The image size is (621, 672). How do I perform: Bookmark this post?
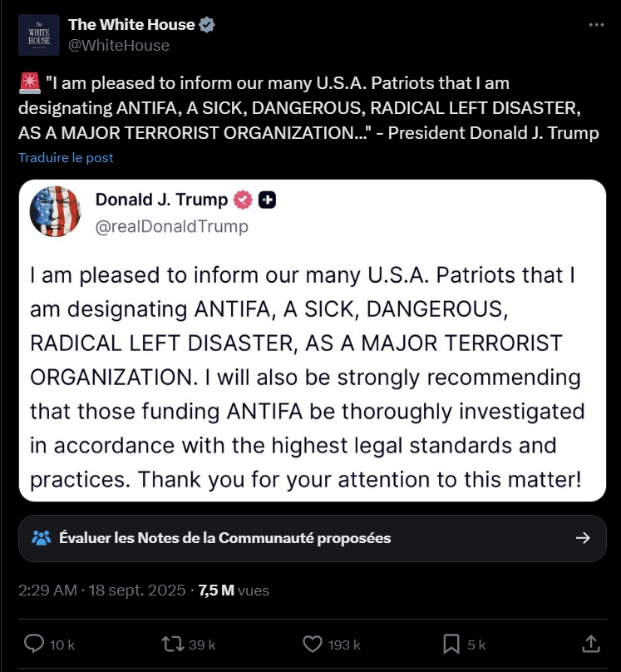451,644
